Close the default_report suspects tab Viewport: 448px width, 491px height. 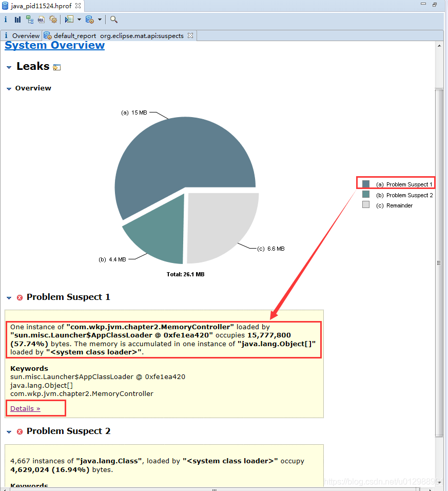[190, 35]
